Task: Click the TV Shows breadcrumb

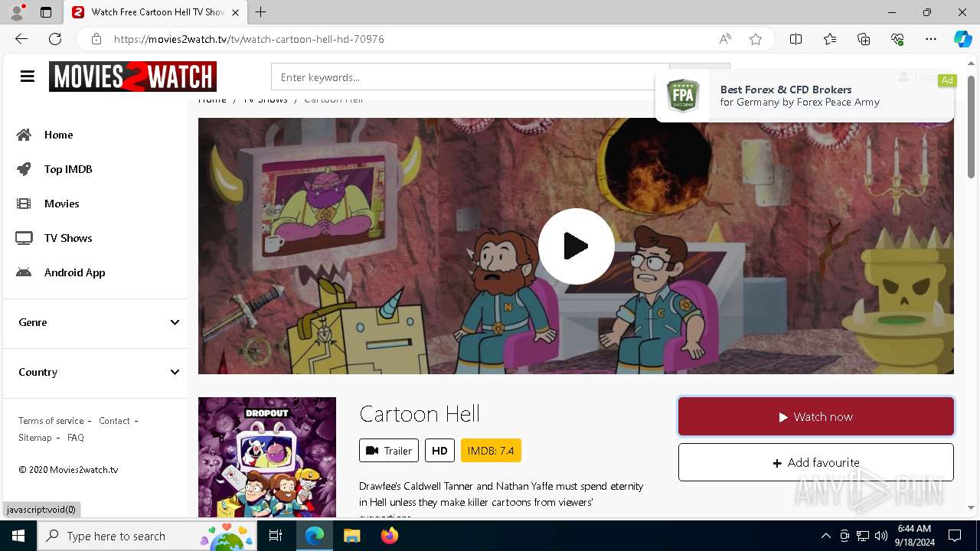Action: coord(266,99)
